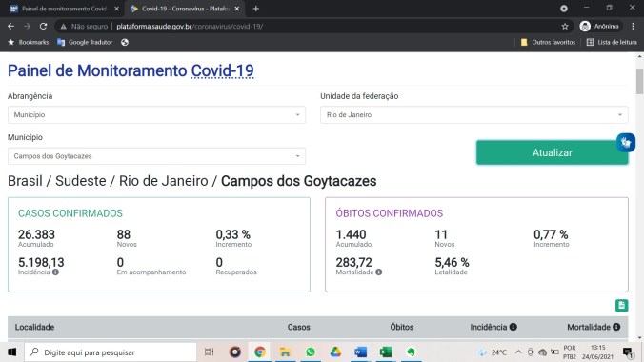Click the info icon next to Mortalidade card label
The image size is (644, 362).
tap(378, 272)
